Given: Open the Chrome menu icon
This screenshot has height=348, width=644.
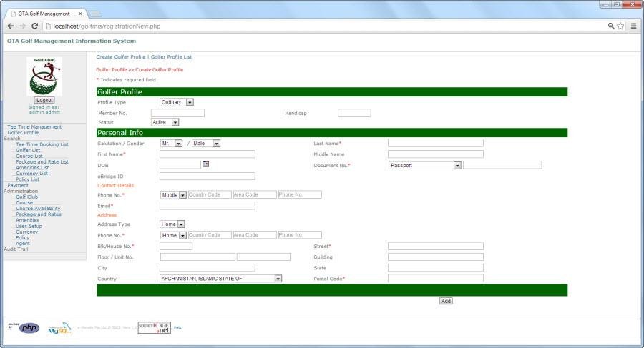Looking at the screenshot, I should pos(634,26).
